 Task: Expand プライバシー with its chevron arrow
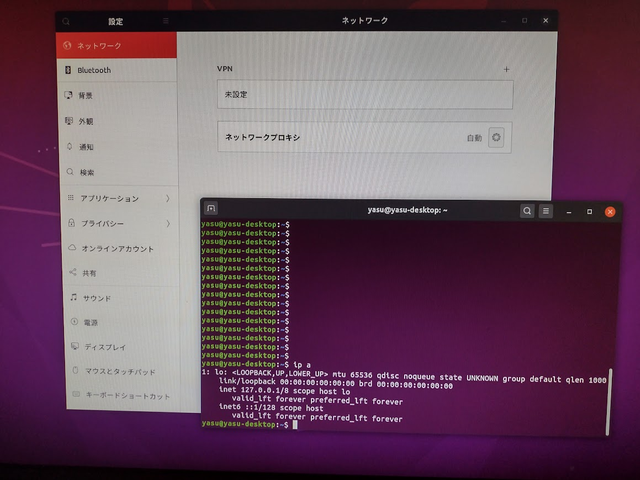[168, 223]
